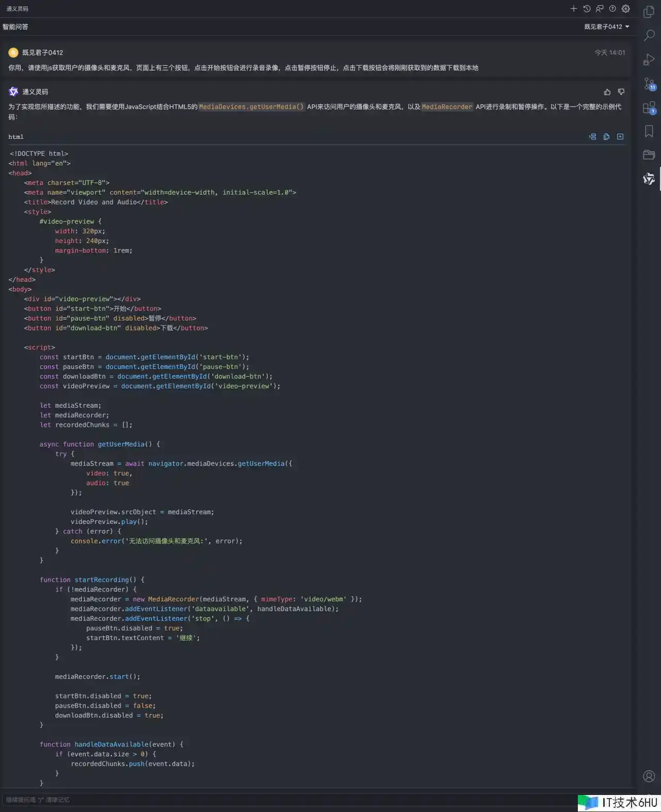Click the #video-preview style selector line

click(x=71, y=221)
